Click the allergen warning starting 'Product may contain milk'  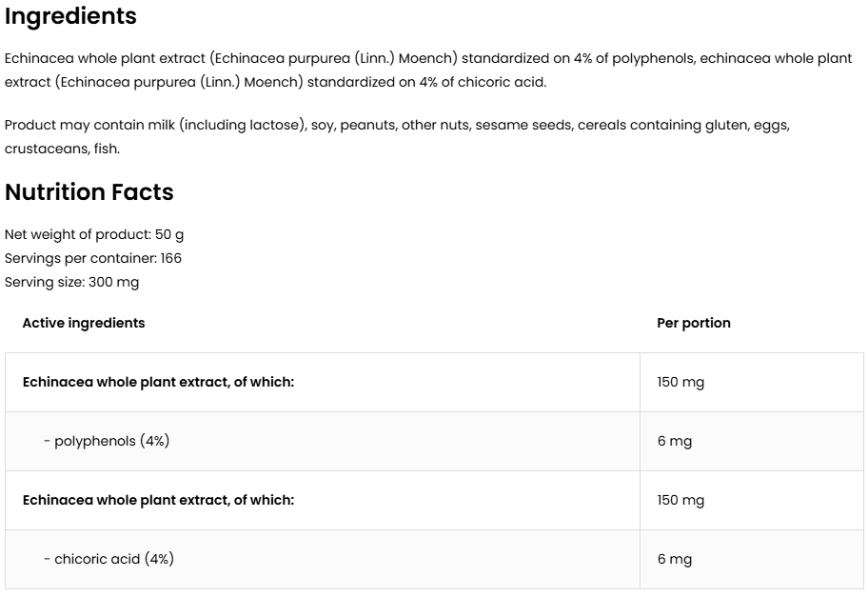(397, 136)
